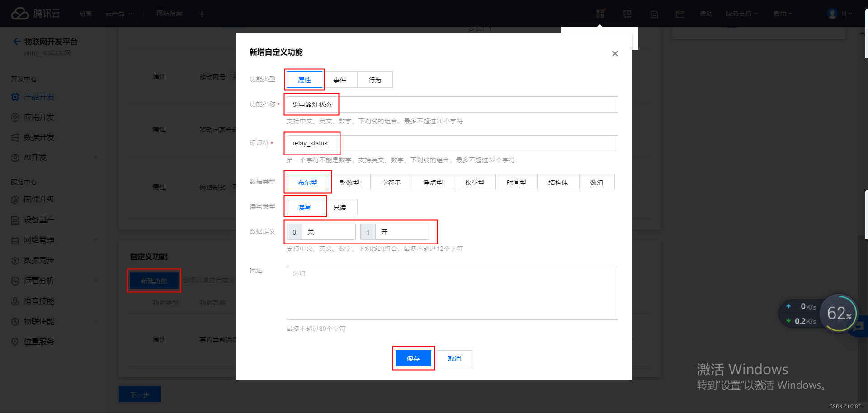Select 枚举型 data type
Screen dimensions: 868x413
[x=475, y=183]
